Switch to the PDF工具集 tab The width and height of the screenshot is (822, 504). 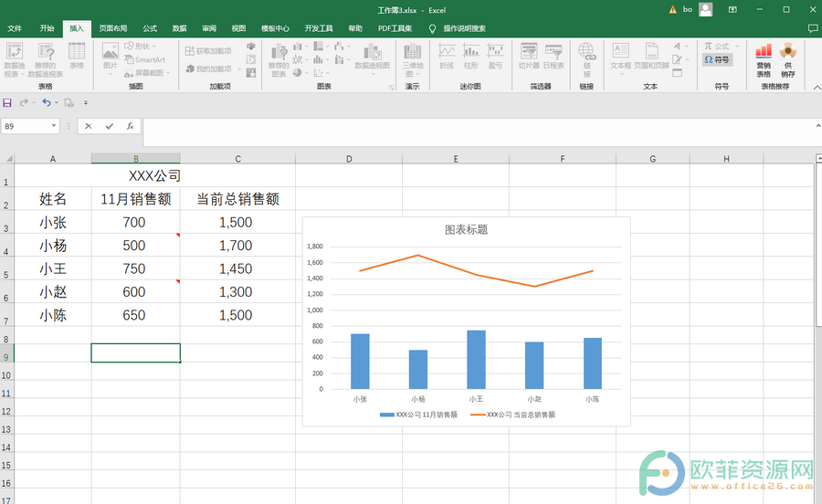[x=395, y=28]
